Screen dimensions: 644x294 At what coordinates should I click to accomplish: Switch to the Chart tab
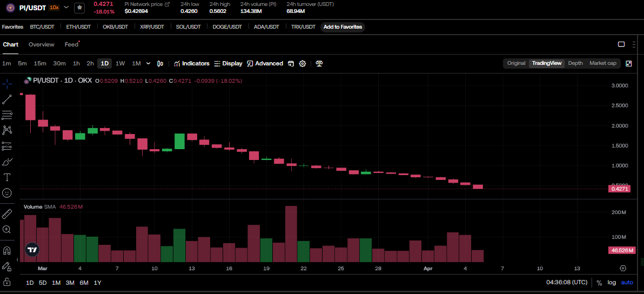coord(11,44)
